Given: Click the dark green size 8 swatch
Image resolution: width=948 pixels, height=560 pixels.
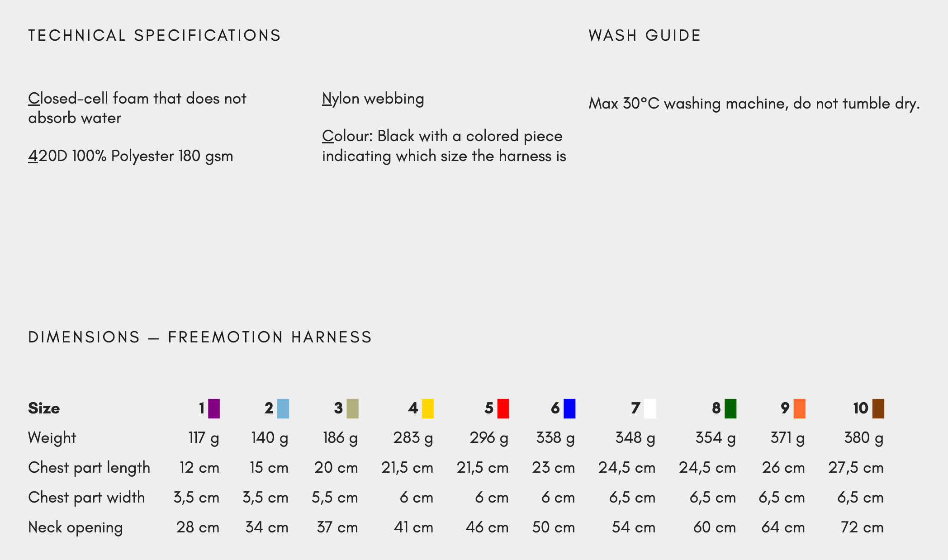Looking at the screenshot, I should click(730, 408).
